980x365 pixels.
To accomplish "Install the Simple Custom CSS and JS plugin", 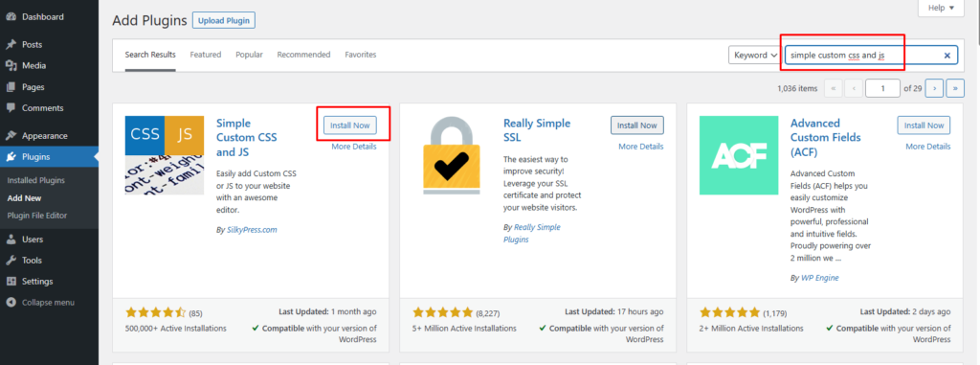I will pyautogui.click(x=350, y=125).
